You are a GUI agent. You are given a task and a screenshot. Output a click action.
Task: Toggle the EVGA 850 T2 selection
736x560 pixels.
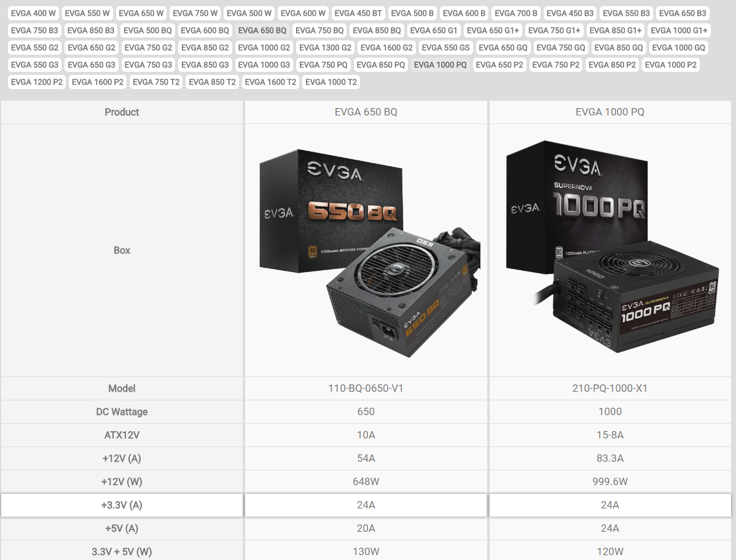click(x=212, y=82)
